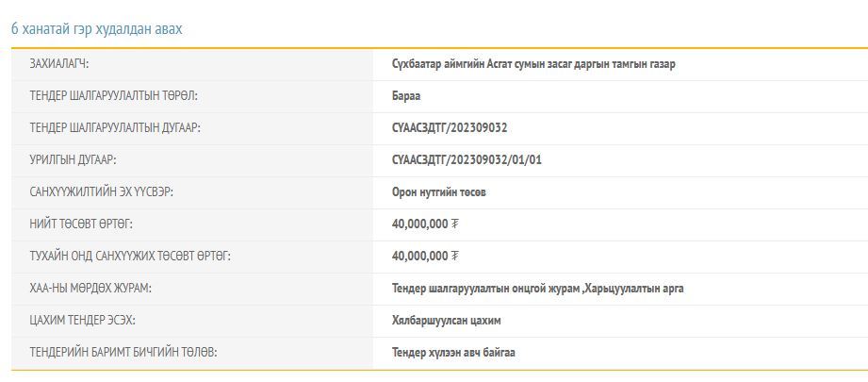This screenshot has height=382, width=868.
Task: Click the "6 ханатай гэр худалдан авах" title
Action: [96, 29]
